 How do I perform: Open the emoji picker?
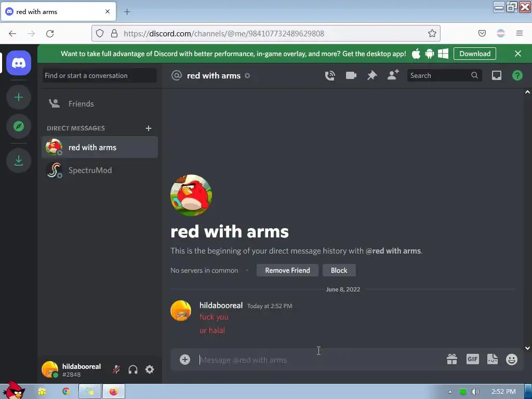coord(512,359)
